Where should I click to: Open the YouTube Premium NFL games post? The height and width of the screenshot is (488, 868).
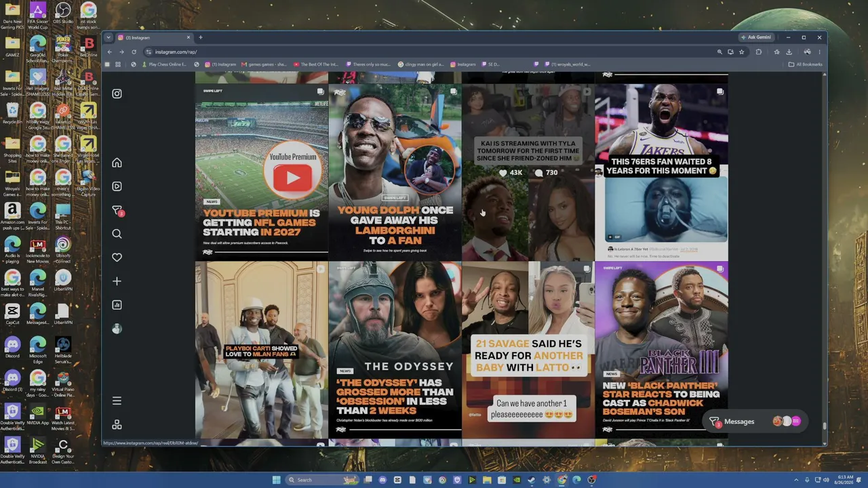[262, 172]
